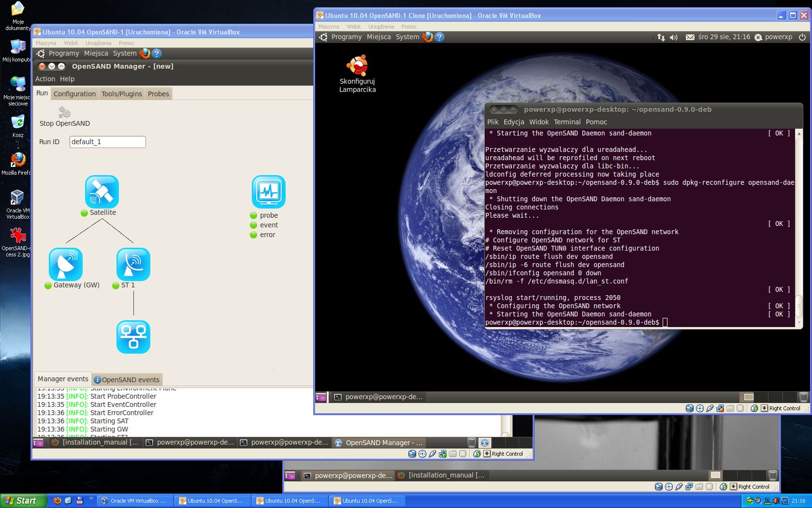Open the probe monitor icon
The width and height of the screenshot is (812, 508).
[268, 192]
